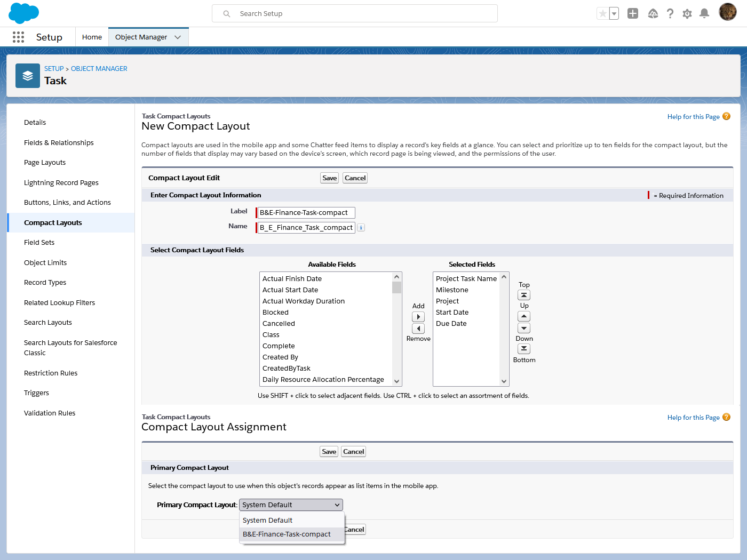Viewport: 747px width, 560px height.
Task: Click help icon beside New Compact Layout
Action: [x=726, y=116]
